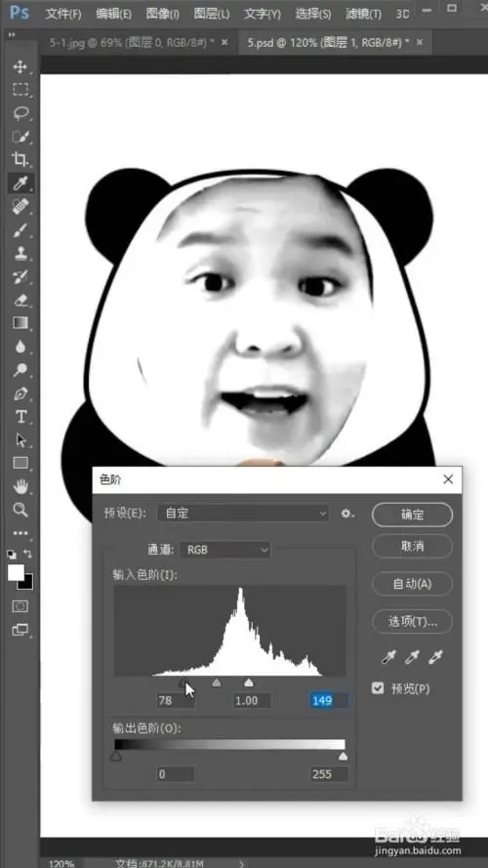Open the 选择(S) menu
Image resolution: width=488 pixels, height=868 pixels.
tap(312, 14)
